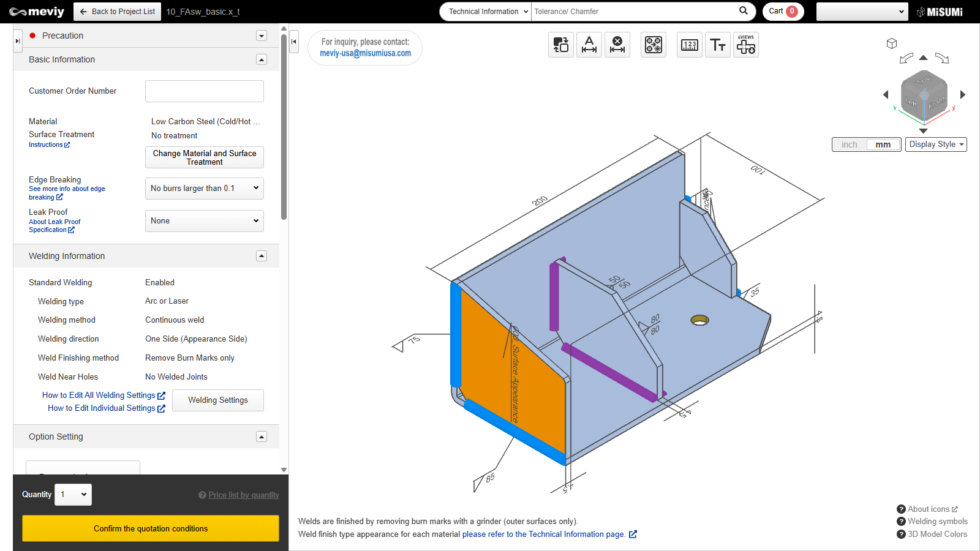Image resolution: width=980 pixels, height=551 pixels.
Task: Open the Display Style menu
Action: click(x=935, y=144)
